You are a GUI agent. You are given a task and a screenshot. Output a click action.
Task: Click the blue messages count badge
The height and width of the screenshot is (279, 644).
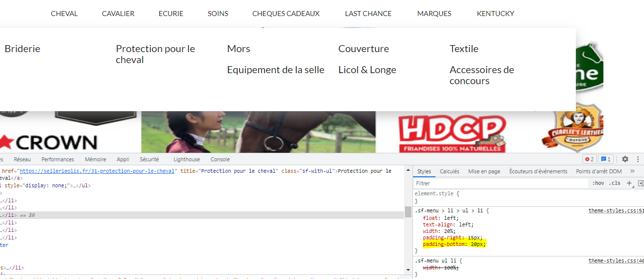(x=605, y=159)
